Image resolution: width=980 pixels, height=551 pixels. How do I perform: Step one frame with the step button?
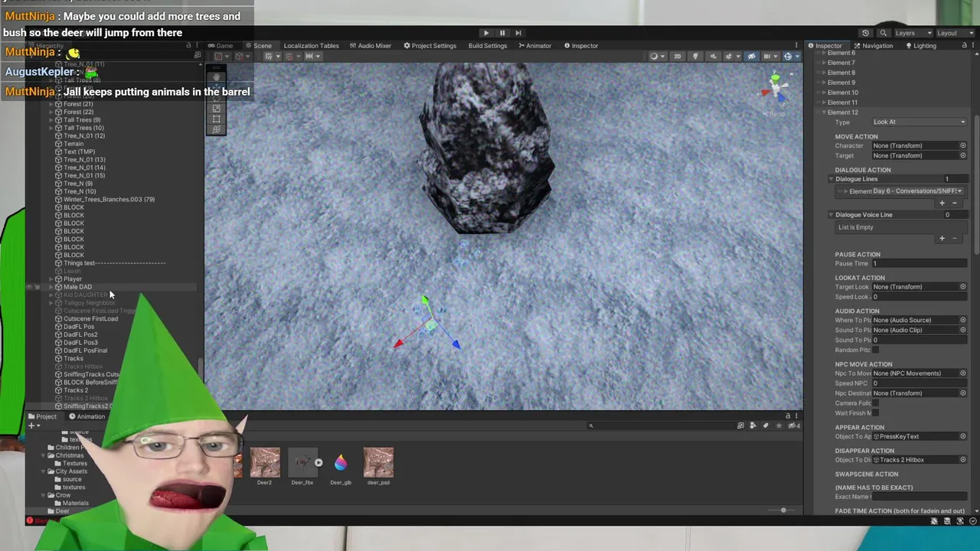click(x=518, y=33)
